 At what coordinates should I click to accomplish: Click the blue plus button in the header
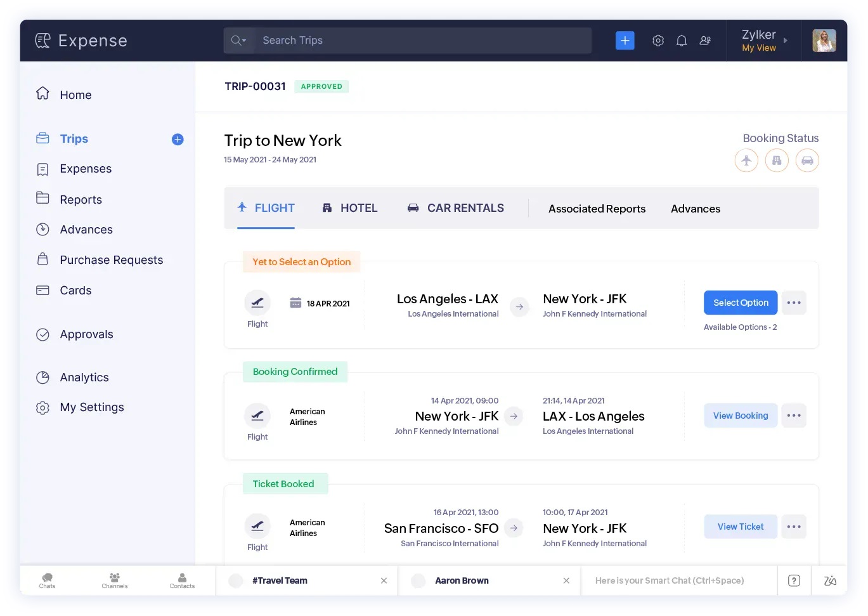(x=625, y=40)
